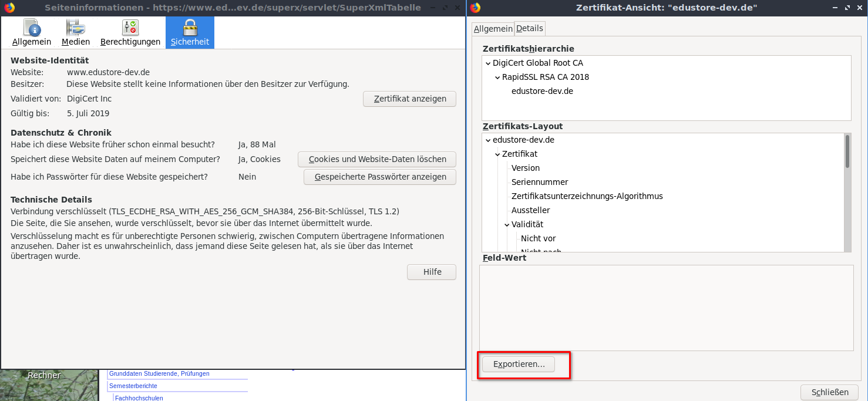Image resolution: width=868 pixels, height=401 pixels.
Task: Select edustore-dev.de in certificate hierarchy
Action: point(542,91)
